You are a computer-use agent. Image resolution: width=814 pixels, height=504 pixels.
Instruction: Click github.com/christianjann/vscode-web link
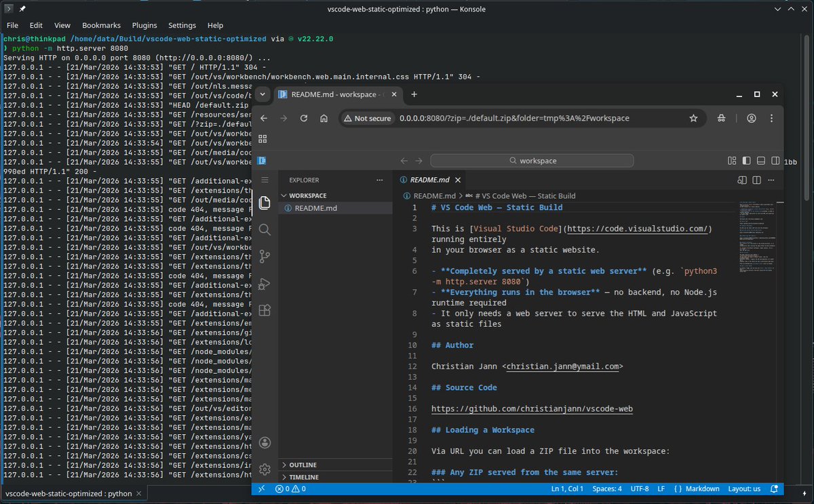point(532,409)
